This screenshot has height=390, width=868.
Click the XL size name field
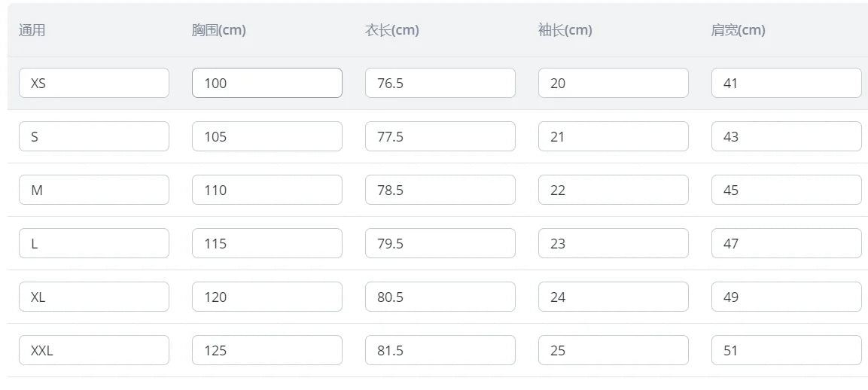(94, 297)
